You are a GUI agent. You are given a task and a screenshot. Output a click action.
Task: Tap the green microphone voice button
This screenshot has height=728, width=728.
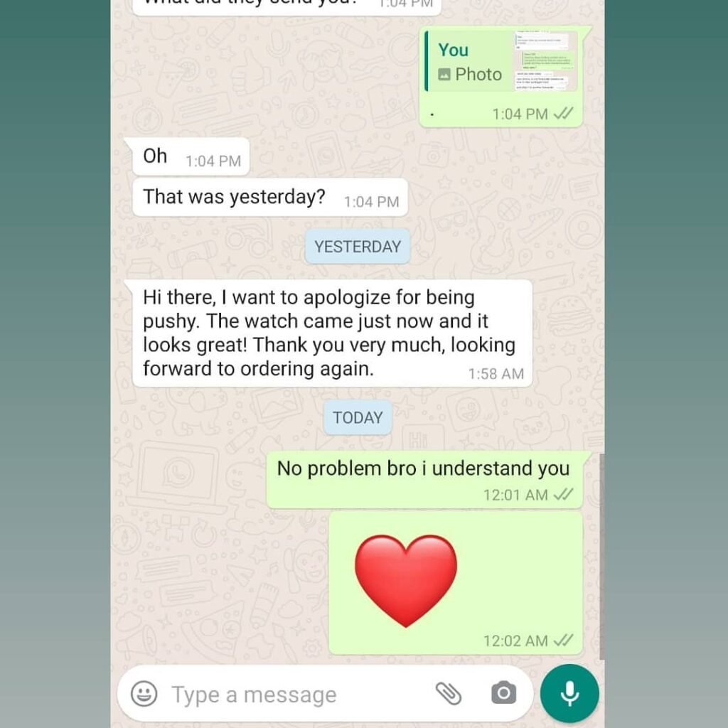(569, 694)
